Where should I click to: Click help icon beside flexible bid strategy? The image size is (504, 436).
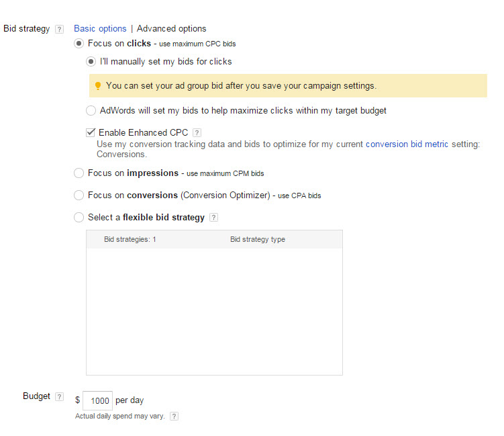pyautogui.click(x=213, y=218)
